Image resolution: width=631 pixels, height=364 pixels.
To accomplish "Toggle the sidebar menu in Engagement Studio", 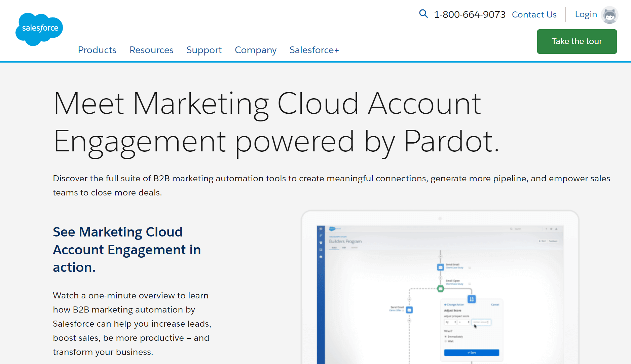I will [x=321, y=228].
